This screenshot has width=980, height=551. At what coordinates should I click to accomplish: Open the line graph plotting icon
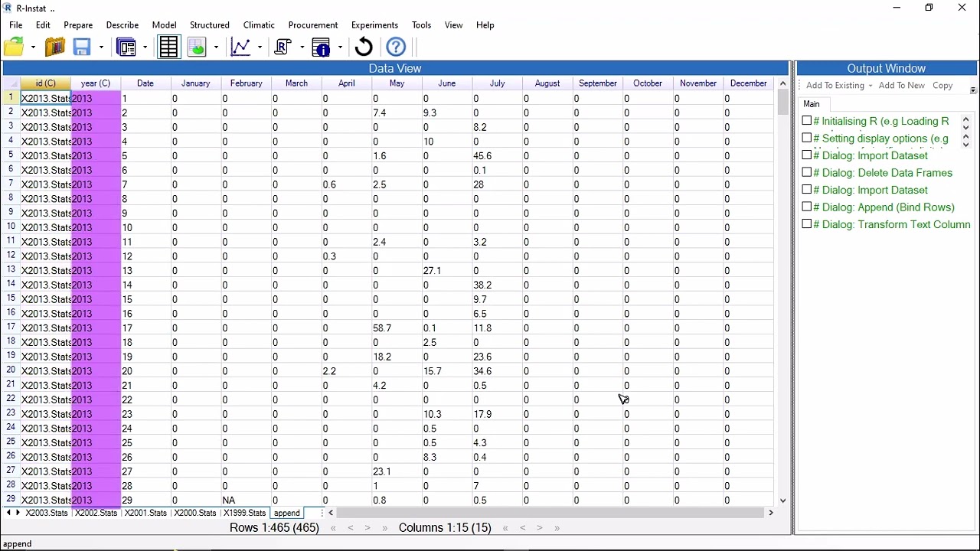pyautogui.click(x=240, y=47)
